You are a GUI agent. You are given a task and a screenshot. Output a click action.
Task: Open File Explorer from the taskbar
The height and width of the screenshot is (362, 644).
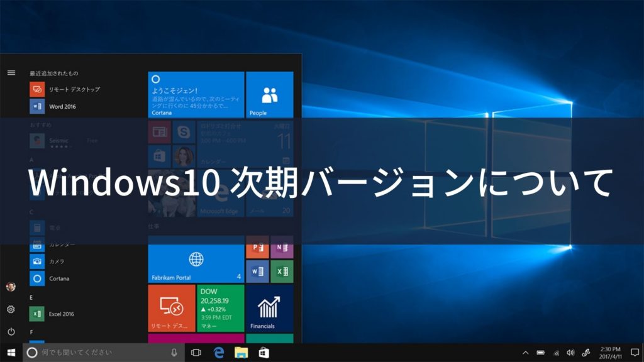(x=241, y=353)
